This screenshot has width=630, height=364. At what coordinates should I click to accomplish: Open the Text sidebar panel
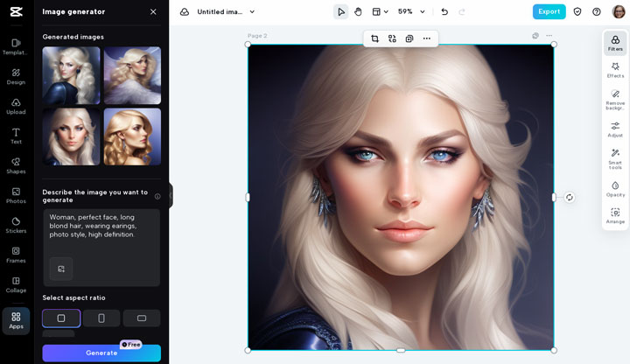(16, 136)
